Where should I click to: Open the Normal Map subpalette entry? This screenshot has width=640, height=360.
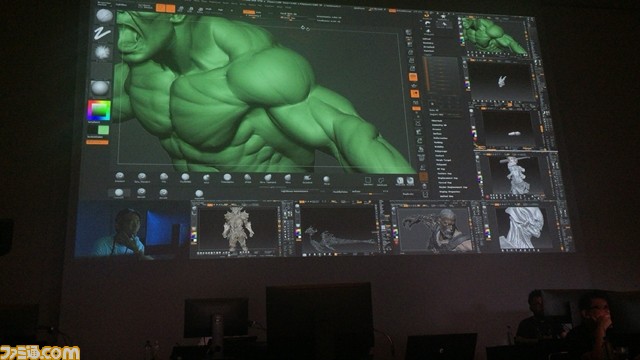click(445, 182)
